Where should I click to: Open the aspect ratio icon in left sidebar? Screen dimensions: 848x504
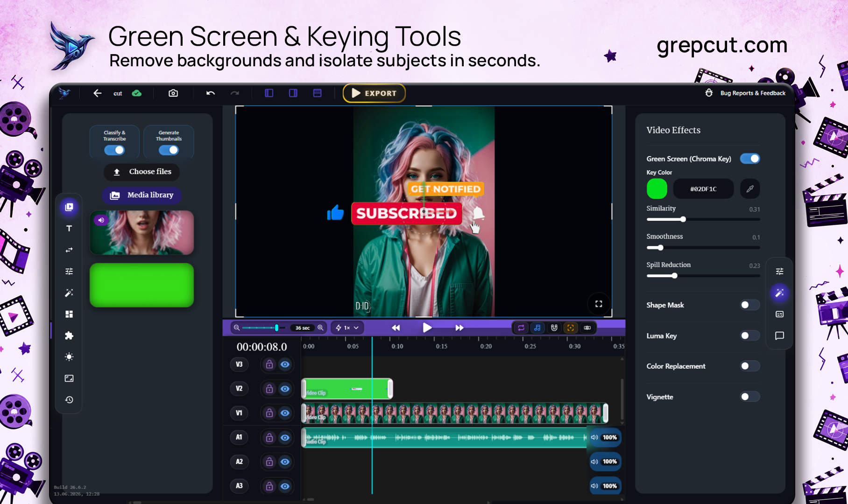tap(69, 378)
